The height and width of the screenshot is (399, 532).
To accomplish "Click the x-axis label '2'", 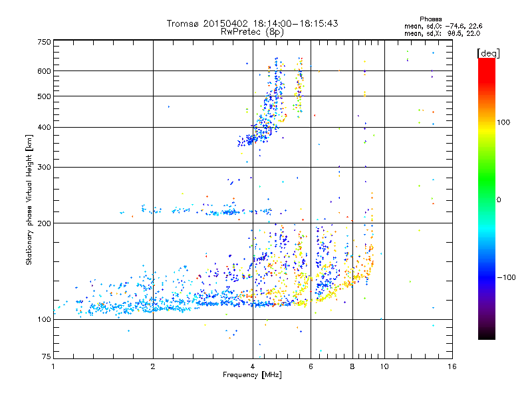I will 153,366.
